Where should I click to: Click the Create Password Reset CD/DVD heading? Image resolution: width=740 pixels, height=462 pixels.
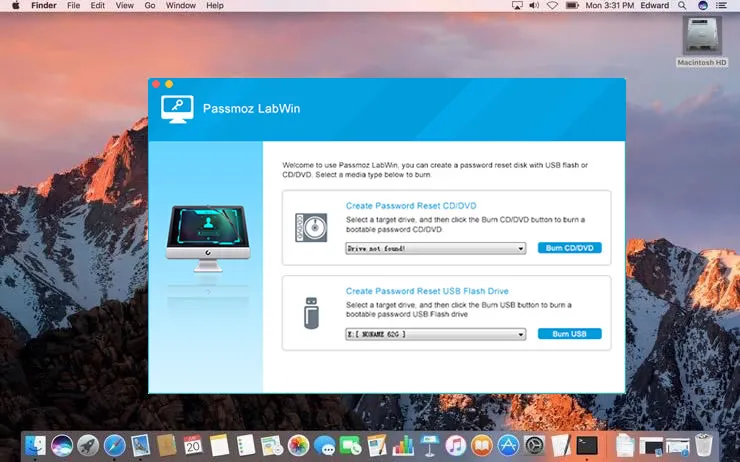pyautogui.click(x=411, y=206)
